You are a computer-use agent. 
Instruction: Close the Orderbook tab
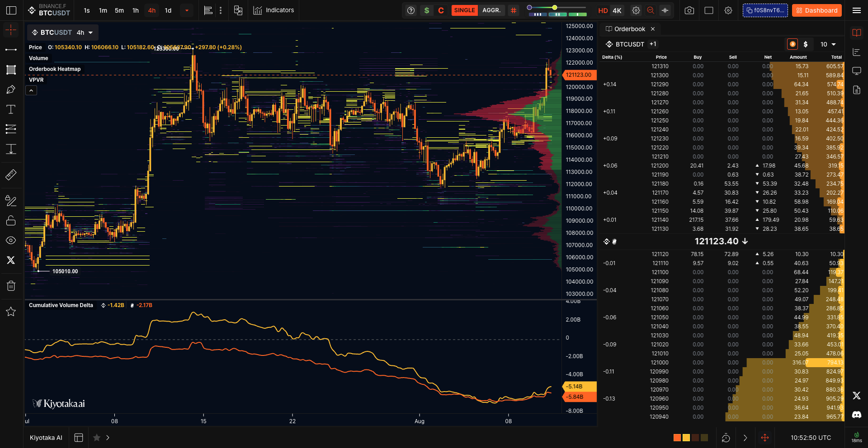(652, 29)
